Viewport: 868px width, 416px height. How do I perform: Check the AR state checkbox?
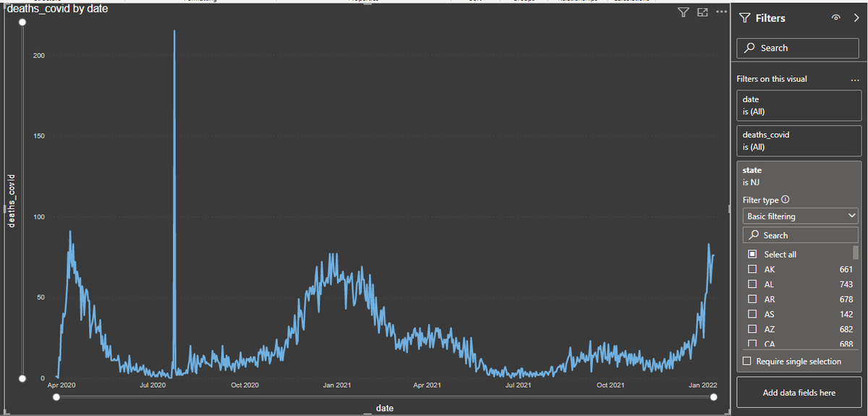click(x=752, y=300)
